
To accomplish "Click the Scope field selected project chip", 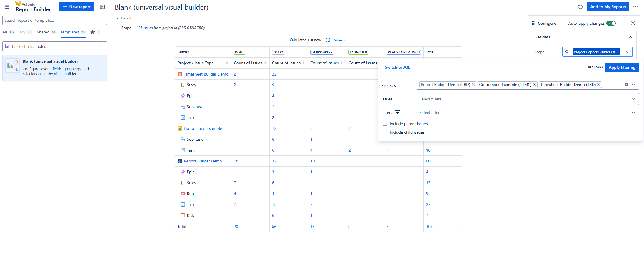I will tap(596, 52).
